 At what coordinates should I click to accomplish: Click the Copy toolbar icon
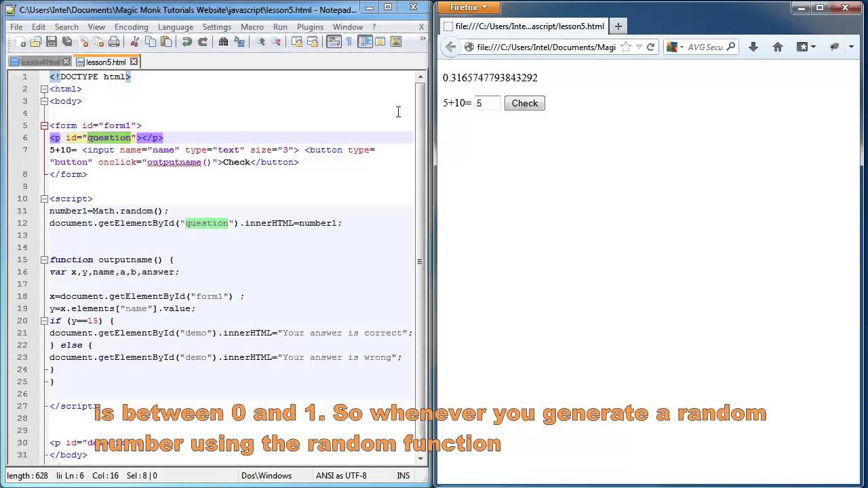[151, 42]
